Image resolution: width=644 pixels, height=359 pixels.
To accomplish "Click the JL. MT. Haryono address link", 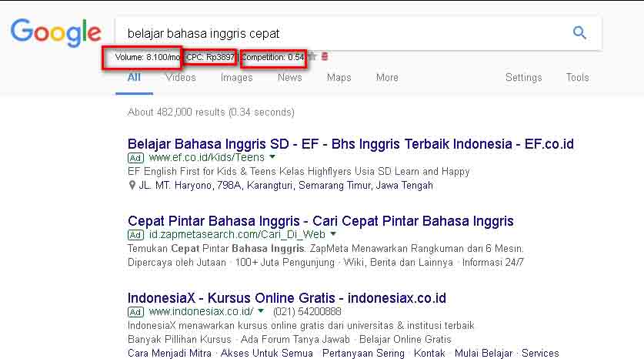I will click(286, 186).
